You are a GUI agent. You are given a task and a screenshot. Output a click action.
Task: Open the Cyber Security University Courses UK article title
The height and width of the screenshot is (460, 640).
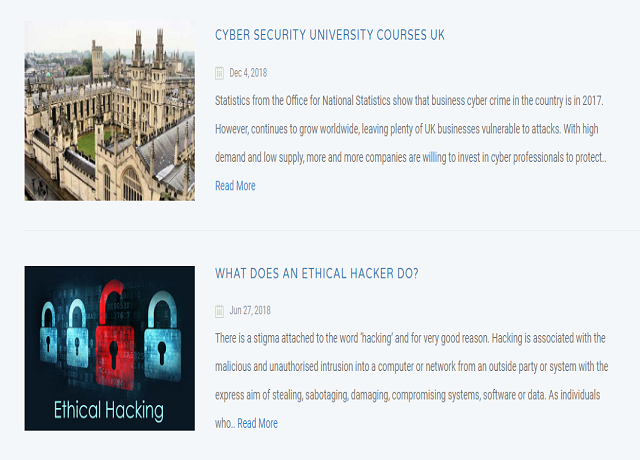pyautogui.click(x=329, y=35)
